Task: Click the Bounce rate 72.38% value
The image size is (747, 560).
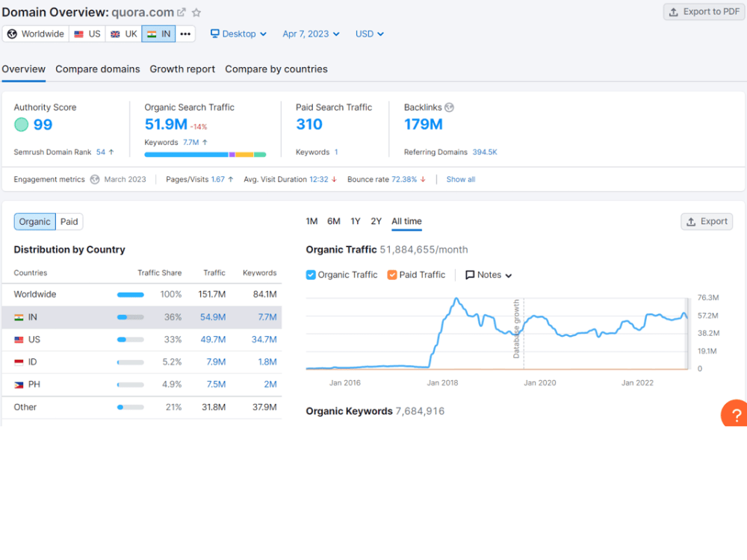Action: click(404, 179)
